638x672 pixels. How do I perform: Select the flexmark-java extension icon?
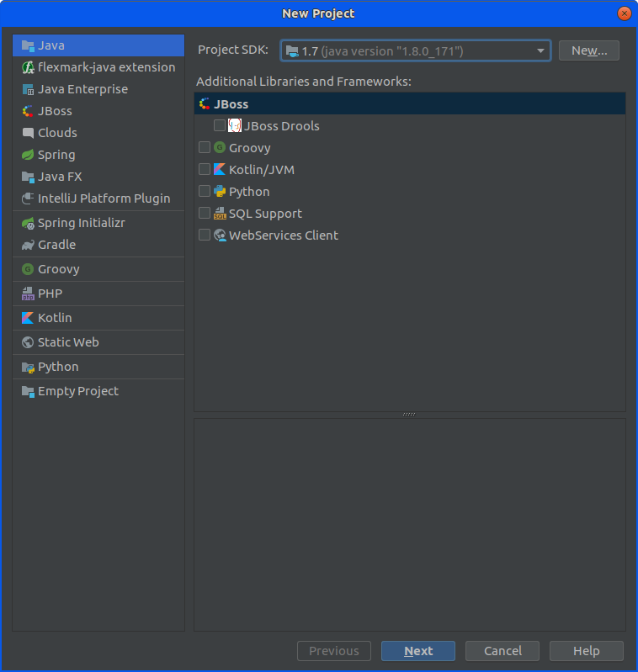[28, 67]
